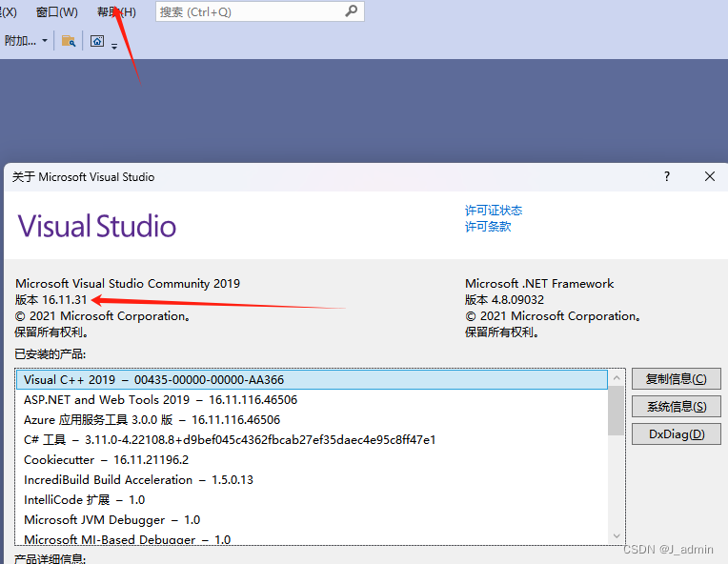
Task: Select the Visual C++ 2019 list row
Action: point(312,380)
